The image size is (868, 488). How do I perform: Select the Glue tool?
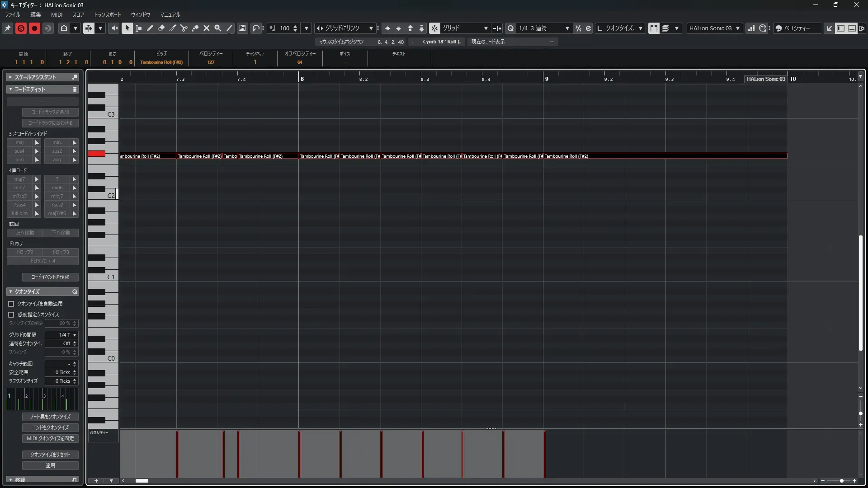tap(195, 28)
